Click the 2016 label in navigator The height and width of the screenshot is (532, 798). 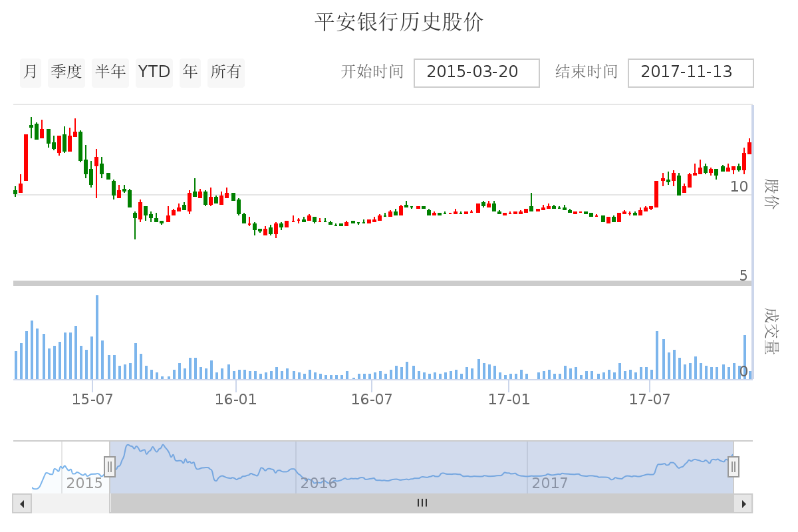pos(319,483)
